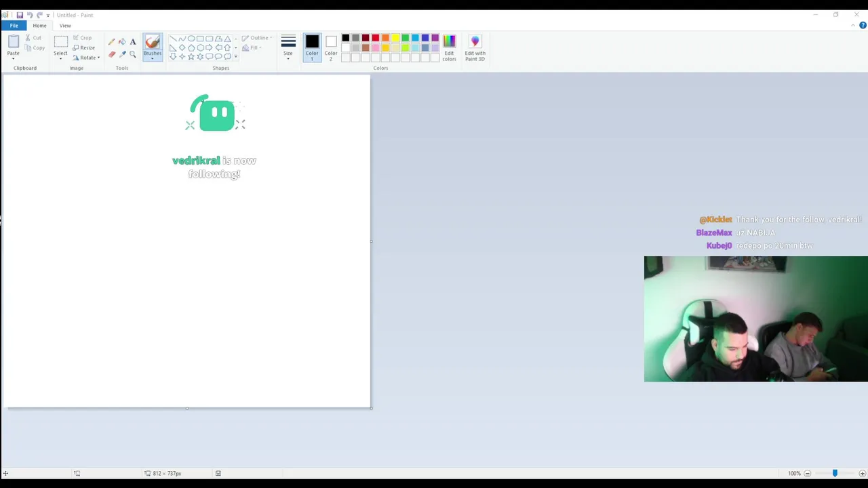Select the Color picker eyedropper tool
The height and width of the screenshot is (488, 868).
pos(122,54)
